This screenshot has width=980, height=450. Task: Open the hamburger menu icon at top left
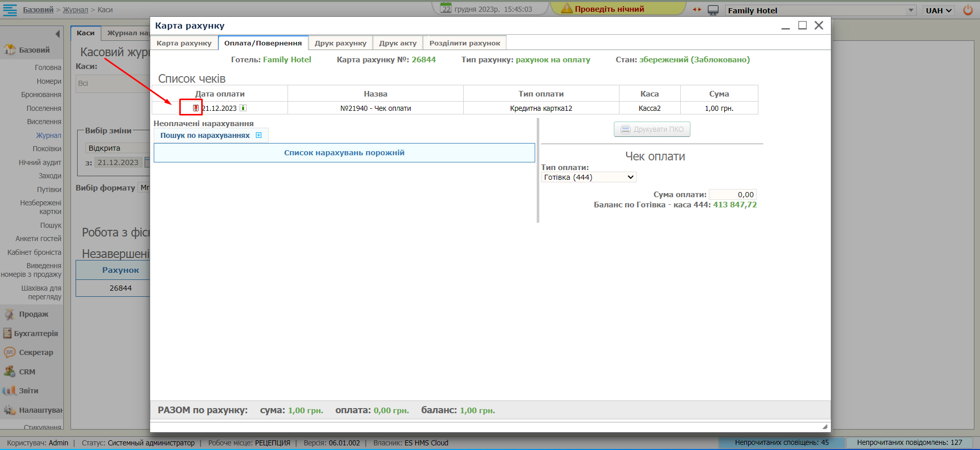coord(10,10)
